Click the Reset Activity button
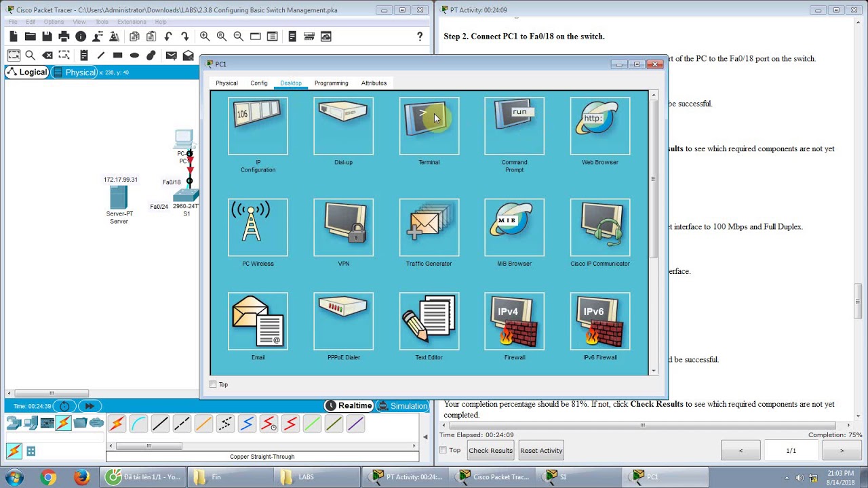The width and height of the screenshot is (868, 488). tap(541, 450)
